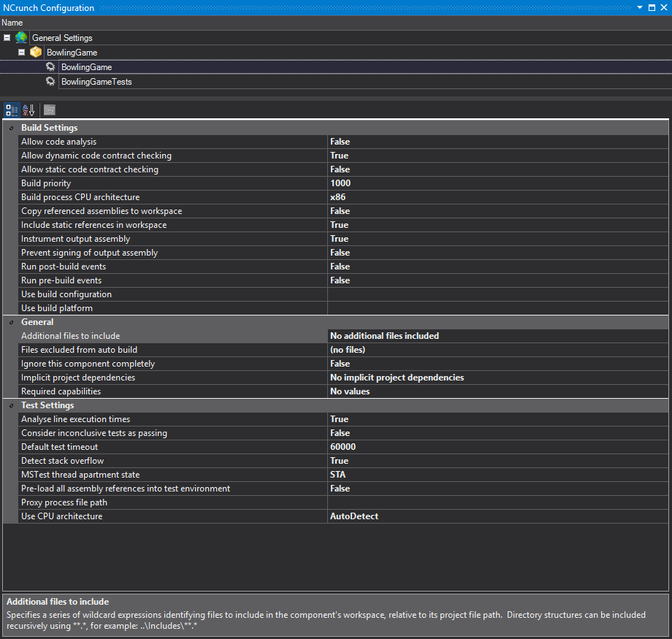
Task: Select the Build priority property row
Action: click(x=46, y=183)
